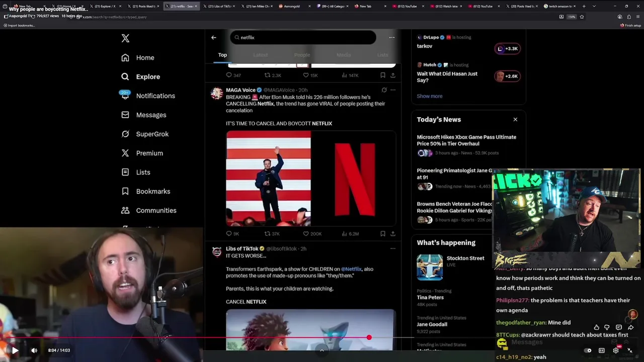Viewport: 644px width, 362px height.
Task: Share the post with 147K views
Action: pos(393,75)
